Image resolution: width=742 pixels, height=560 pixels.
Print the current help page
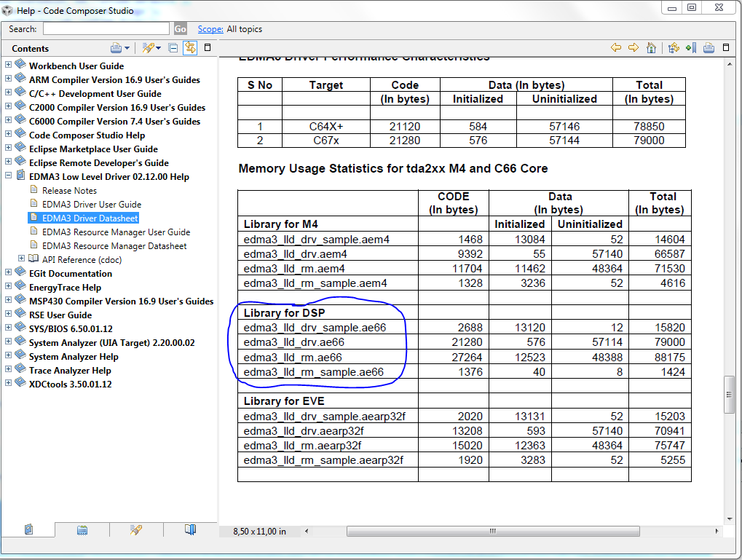710,47
